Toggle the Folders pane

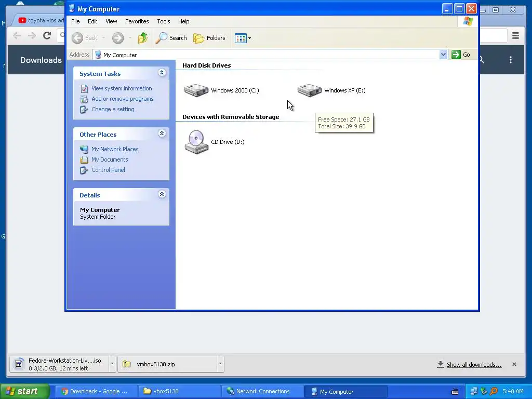point(209,38)
